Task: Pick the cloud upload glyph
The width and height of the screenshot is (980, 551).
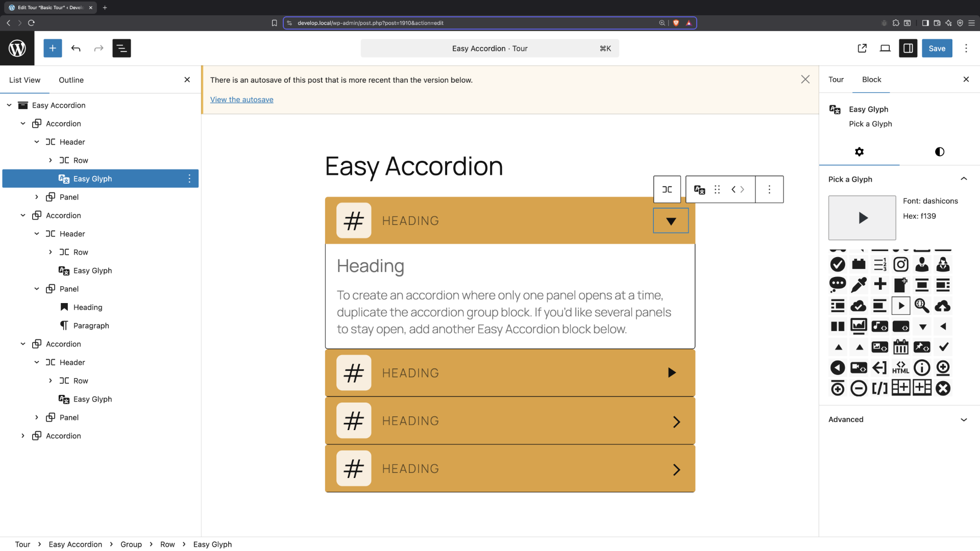Action: click(943, 306)
